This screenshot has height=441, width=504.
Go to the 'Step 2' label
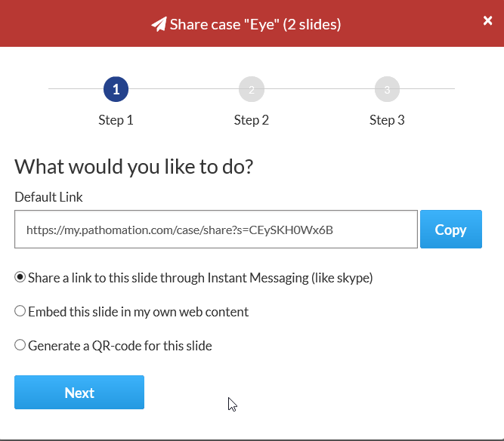pos(251,120)
